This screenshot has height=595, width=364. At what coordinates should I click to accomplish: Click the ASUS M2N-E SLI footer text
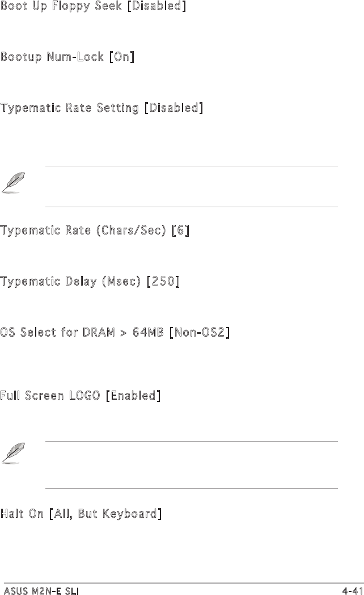[41, 590]
